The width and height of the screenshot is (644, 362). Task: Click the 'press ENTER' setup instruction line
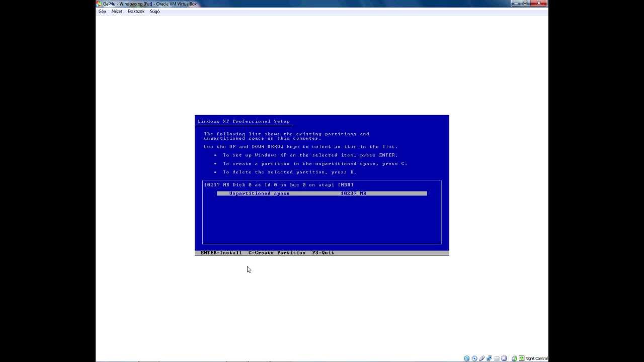310,155
